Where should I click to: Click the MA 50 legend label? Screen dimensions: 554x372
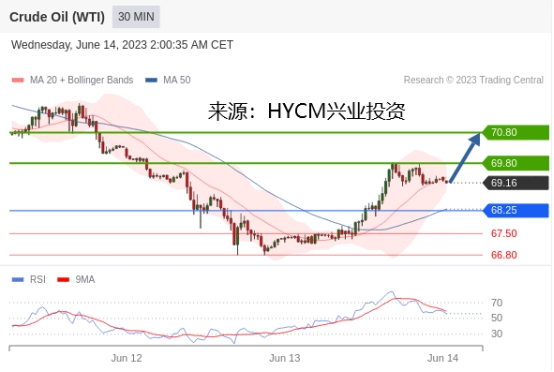(177, 80)
